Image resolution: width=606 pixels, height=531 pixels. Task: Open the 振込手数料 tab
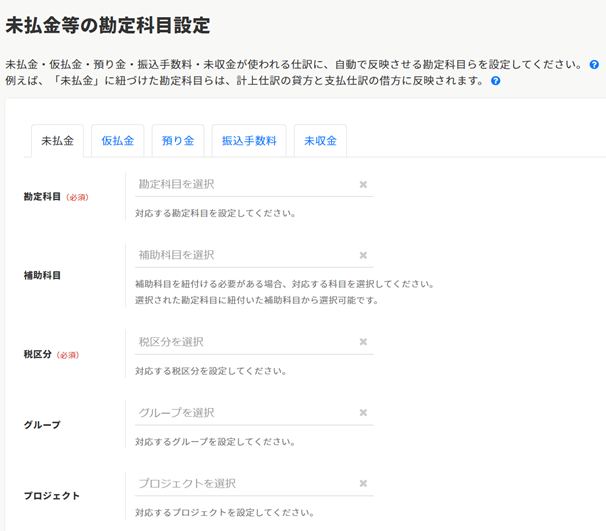pos(249,141)
